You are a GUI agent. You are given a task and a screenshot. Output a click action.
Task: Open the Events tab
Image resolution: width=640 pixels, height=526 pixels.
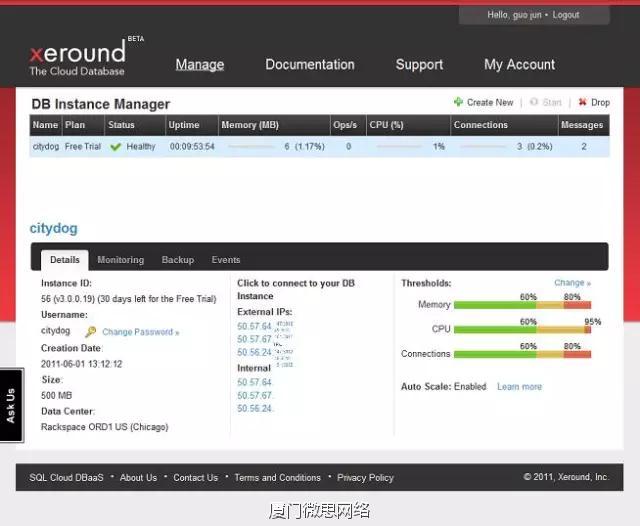(226, 260)
